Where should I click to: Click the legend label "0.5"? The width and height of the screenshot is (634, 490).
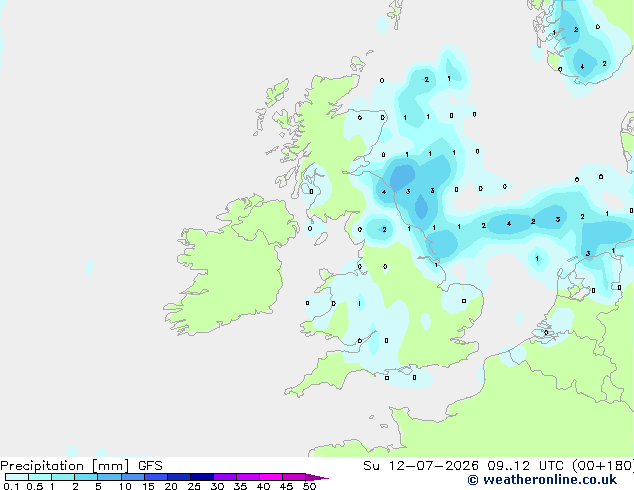34,486
